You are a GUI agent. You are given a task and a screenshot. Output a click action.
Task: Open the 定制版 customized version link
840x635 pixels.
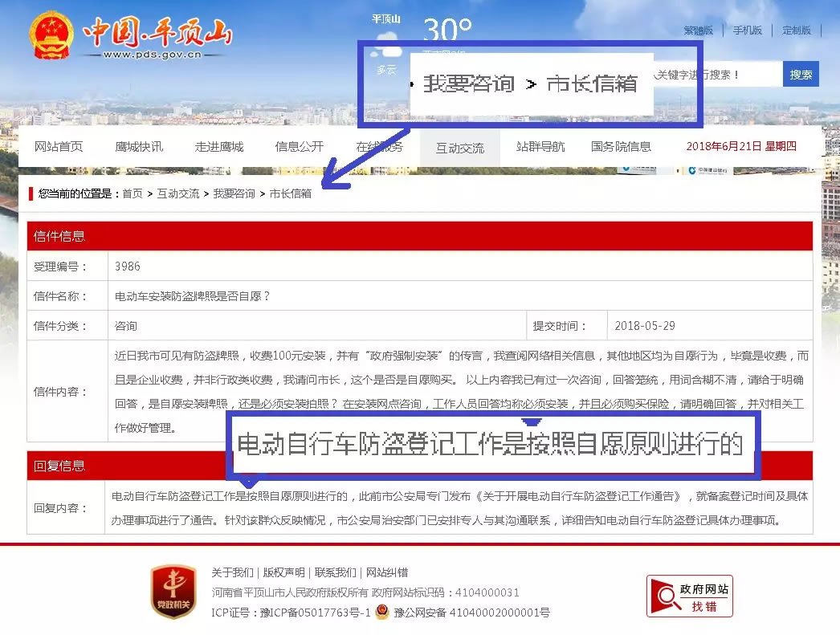click(798, 30)
